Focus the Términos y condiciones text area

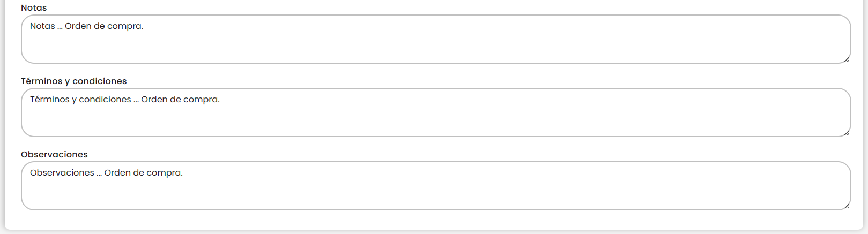(435, 117)
